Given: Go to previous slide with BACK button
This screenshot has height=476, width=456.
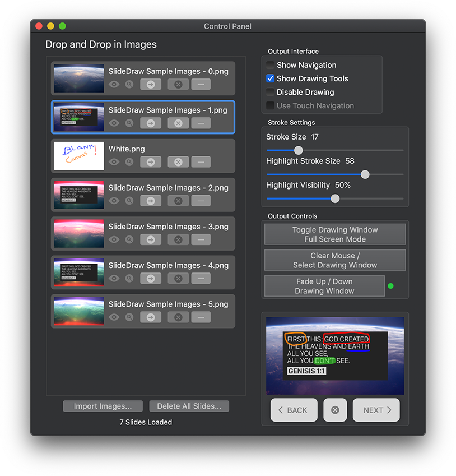Looking at the screenshot, I should [x=294, y=410].
